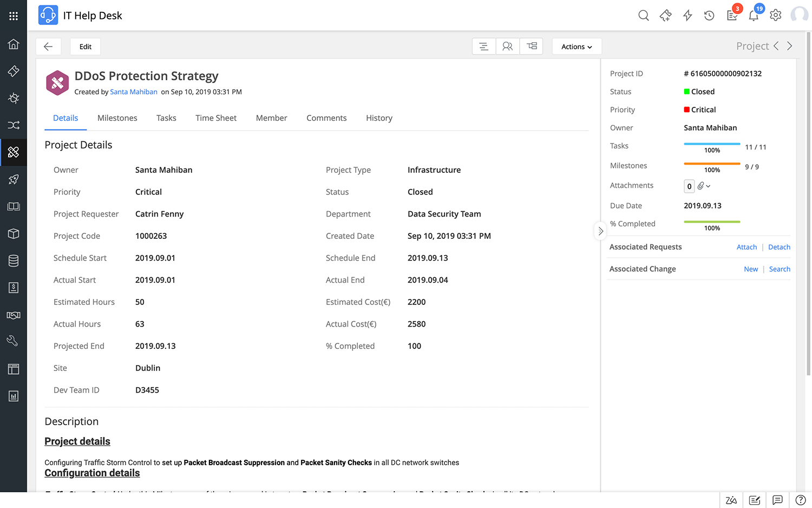The width and height of the screenshot is (812, 508).
Task: Open the Time Sheet tab
Action: click(x=215, y=118)
